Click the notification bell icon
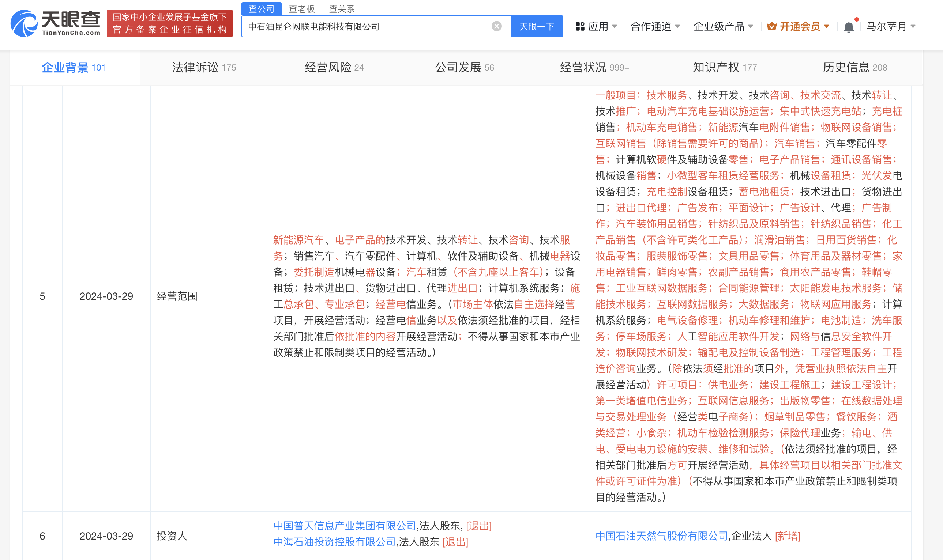 [848, 27]
